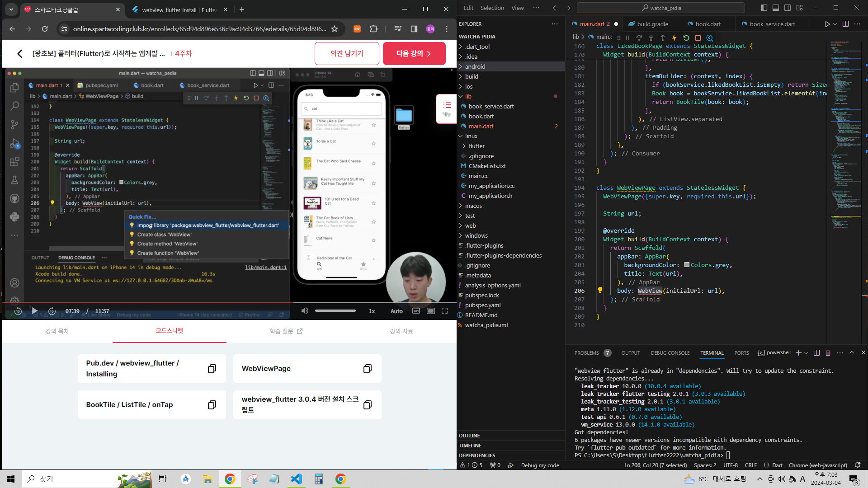Click the 다음 강의 button

(x=414, y=53)
